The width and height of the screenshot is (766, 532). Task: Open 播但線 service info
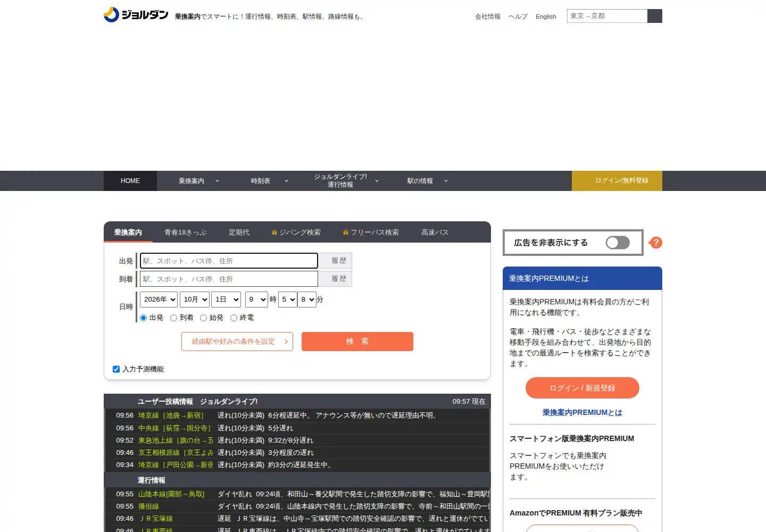click(x=148, y=506)
